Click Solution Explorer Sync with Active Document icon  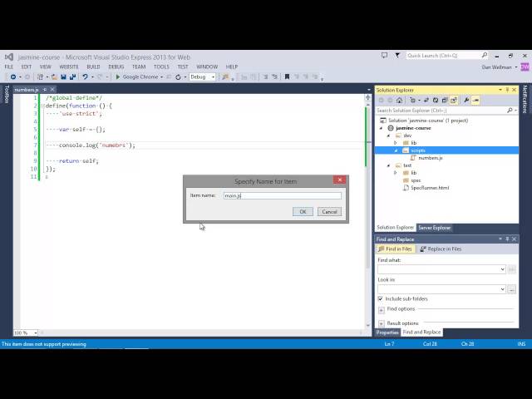click(426, 100)
